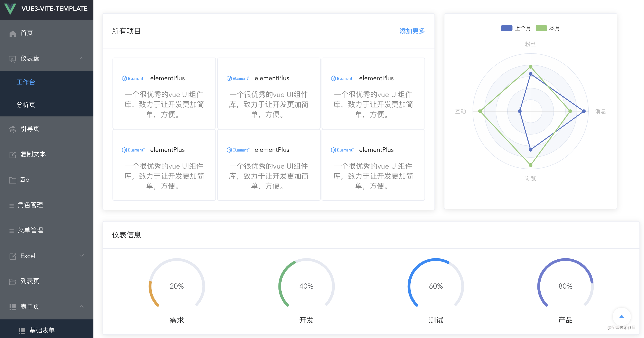Open the 分析页 menu item
This screenshot has width=644, height=338.
tap(26, 105)
